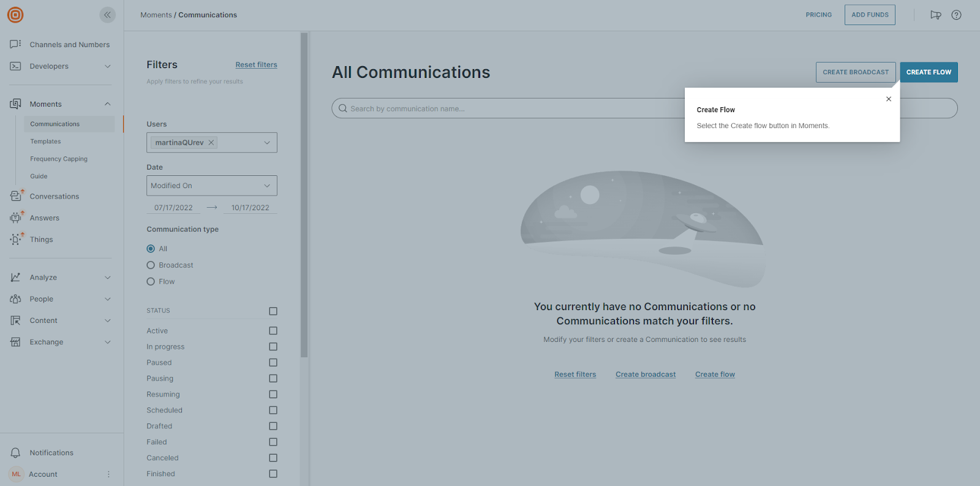This screenshot has width=980, height=486.
Task: Open the Conversations menu item
Action: pos(55,197)
